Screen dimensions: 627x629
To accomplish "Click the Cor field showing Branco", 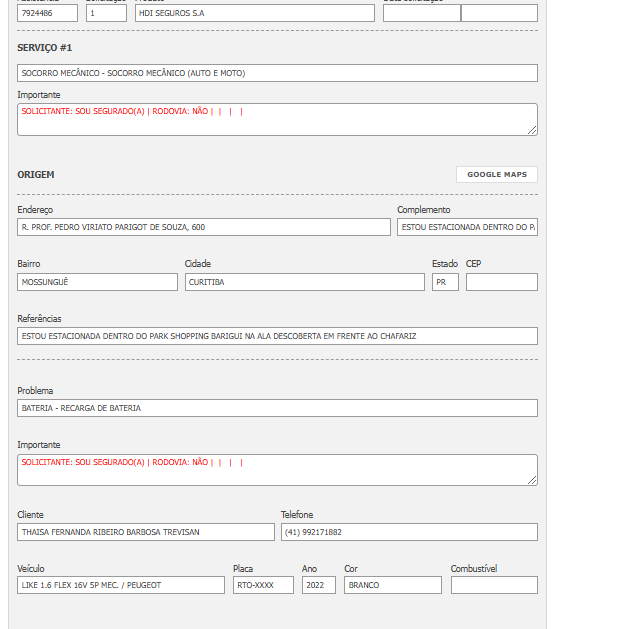I will [x=392, y=585].
